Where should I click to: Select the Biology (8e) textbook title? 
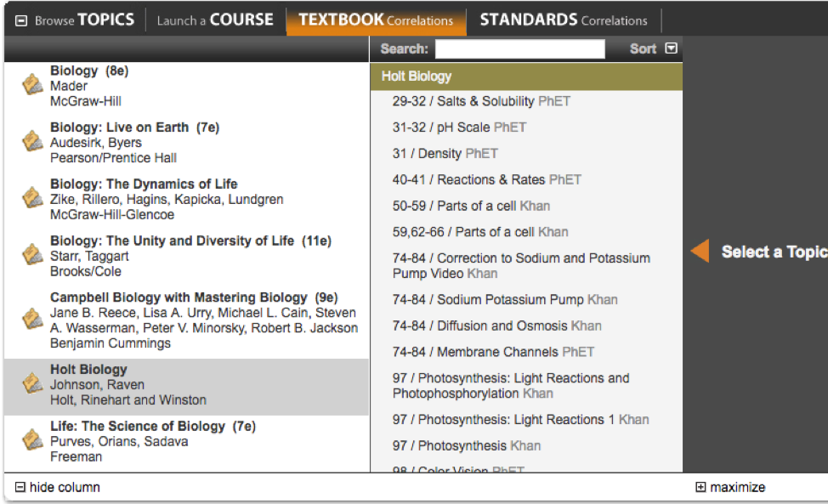click(x=89, y=71)
